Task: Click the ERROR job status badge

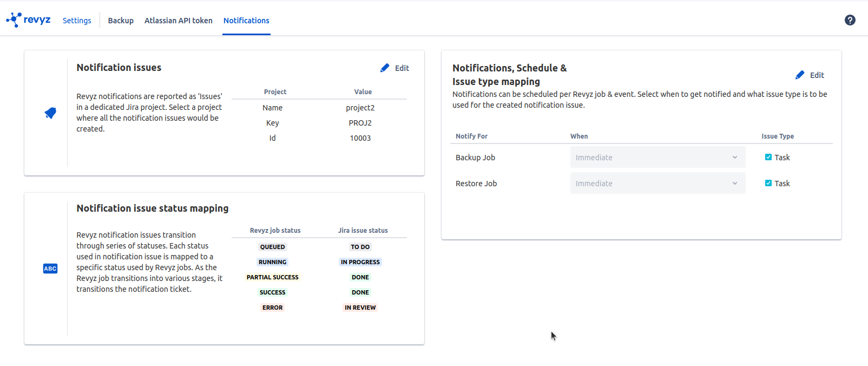Action: [x=272, y=308]
